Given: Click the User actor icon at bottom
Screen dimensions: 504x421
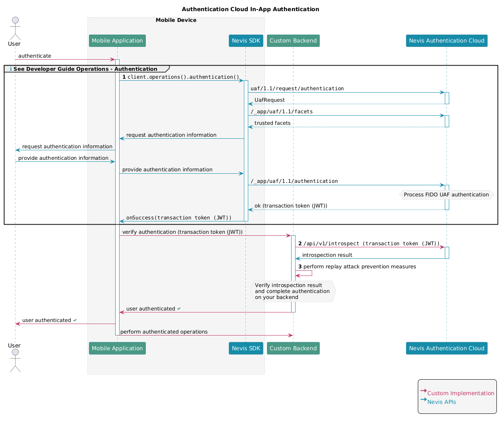Looking at the screenshot, I should coord(15,361).
